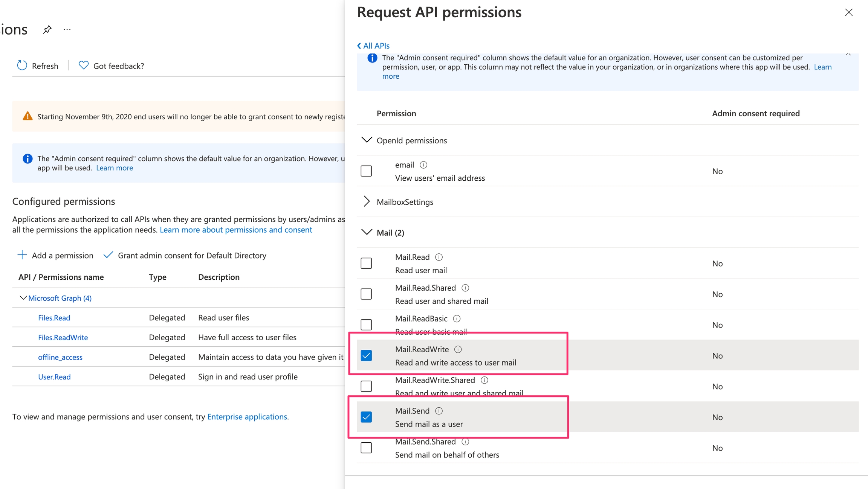Click Add a permission button
Screen dimensions: 868x489
[x=55, y=255]
